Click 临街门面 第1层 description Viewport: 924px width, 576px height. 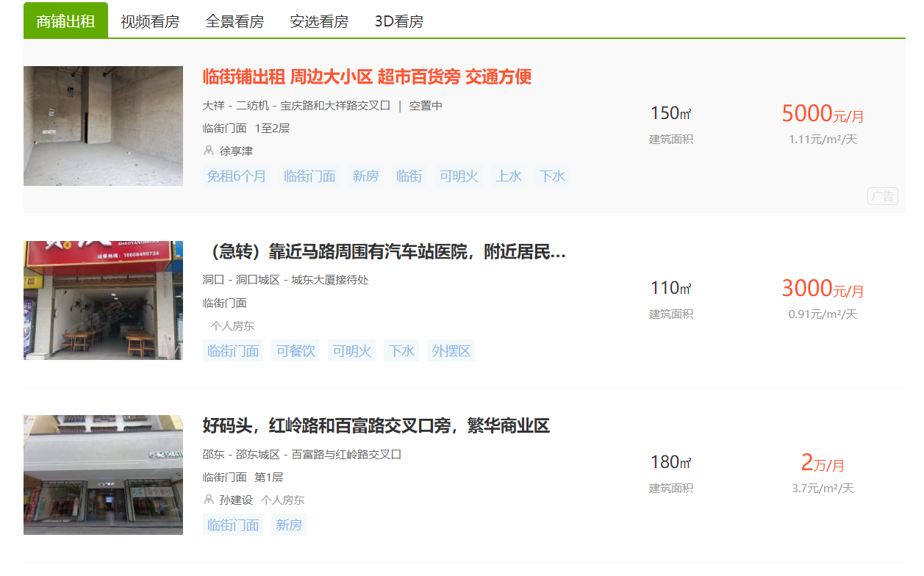click(x=243, y=477)
